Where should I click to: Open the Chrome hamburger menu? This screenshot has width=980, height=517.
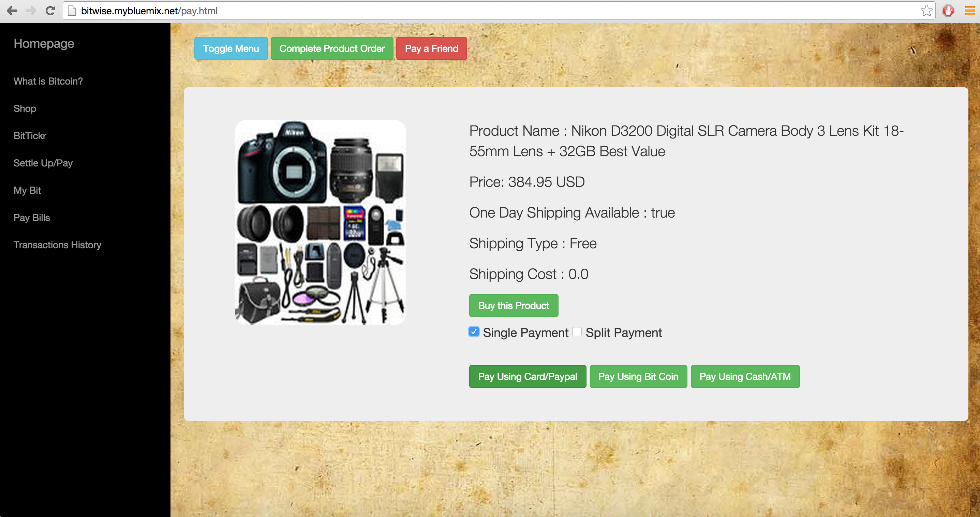coord(969,11)
